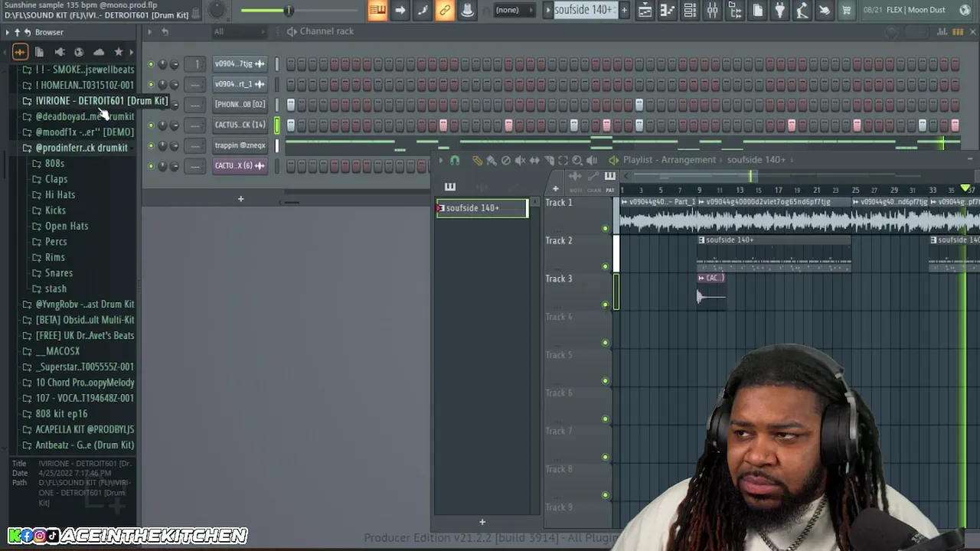Open the [PHONK..08 [02] channel button
Image resolution: width=980 pixels, height=551 pixels.
coord(240,104)
